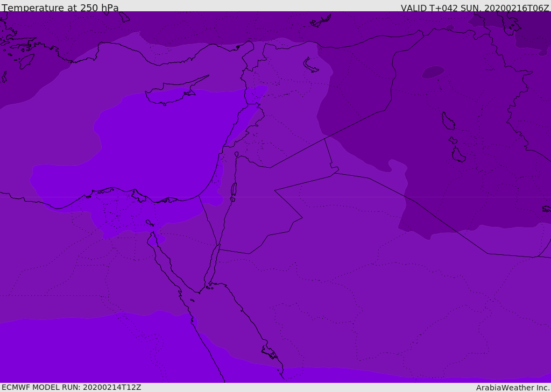Click the ECMWF MODEL RUN label
Viewport: 551px width, 392px height.
(72, 387)
